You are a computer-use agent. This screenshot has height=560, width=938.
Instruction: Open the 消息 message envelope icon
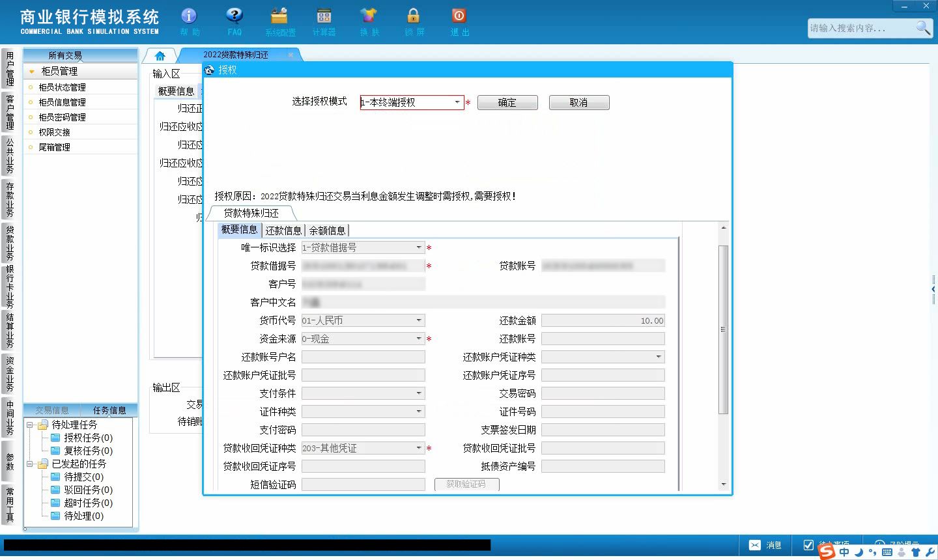tap(755, 545)
